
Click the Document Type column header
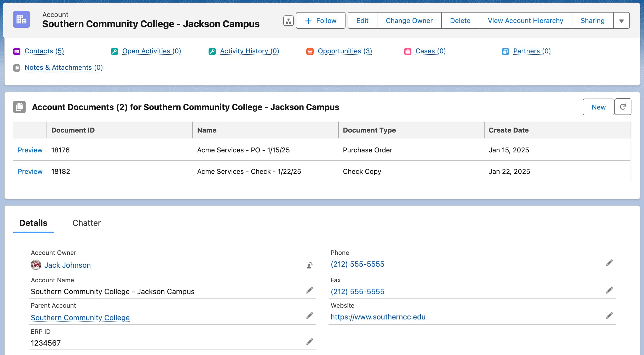coord(411,130)
